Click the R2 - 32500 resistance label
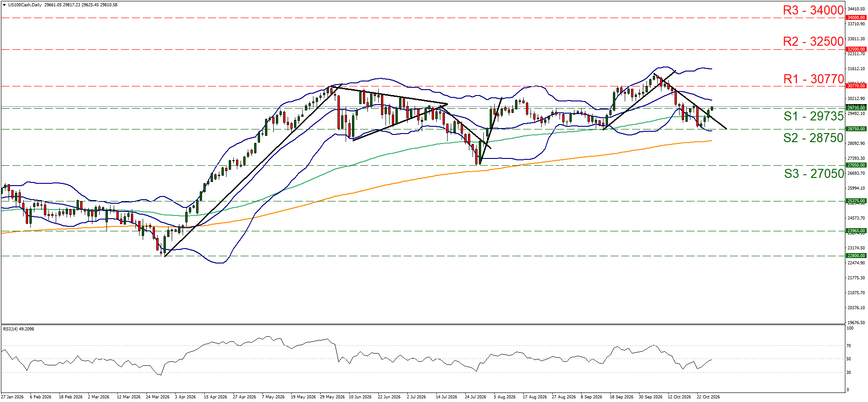Screen dimensions: 868x402 click(x=813, y=42)
